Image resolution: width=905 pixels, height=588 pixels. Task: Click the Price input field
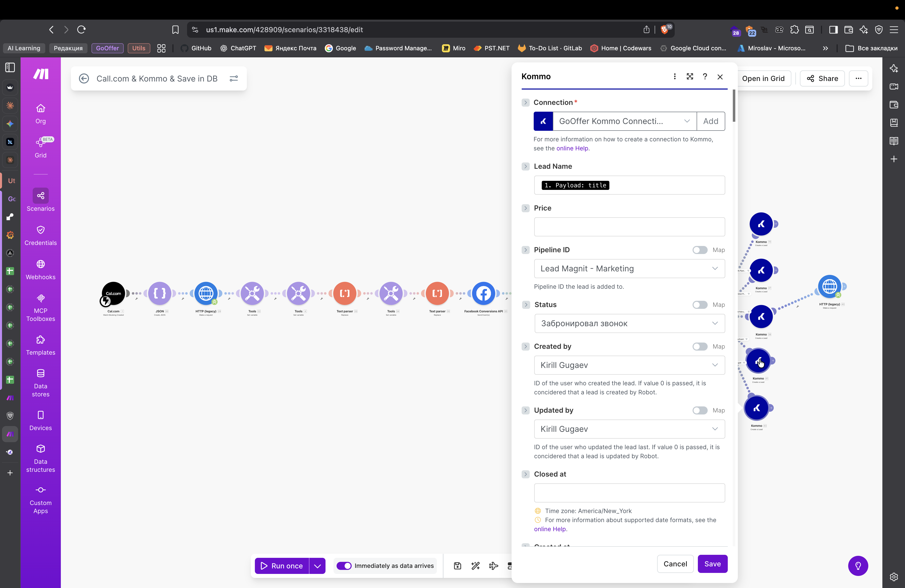point(629,227)
